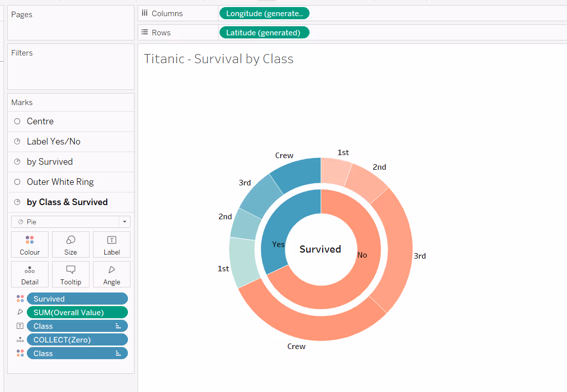Open the Label marks card button
The width and height of the screenshot is (567, 392).
(111, 244)
